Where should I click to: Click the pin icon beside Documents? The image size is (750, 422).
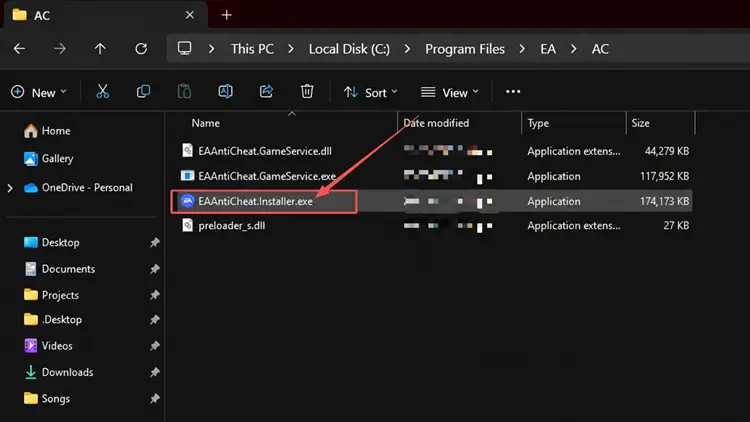click(x=154, y=269)
